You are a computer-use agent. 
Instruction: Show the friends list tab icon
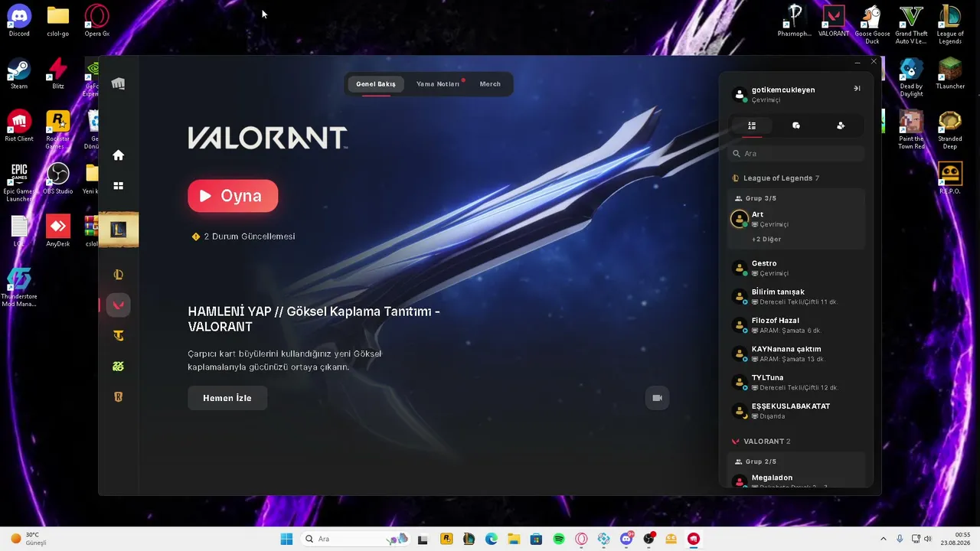pyautogui.click(x=752, y=126)
